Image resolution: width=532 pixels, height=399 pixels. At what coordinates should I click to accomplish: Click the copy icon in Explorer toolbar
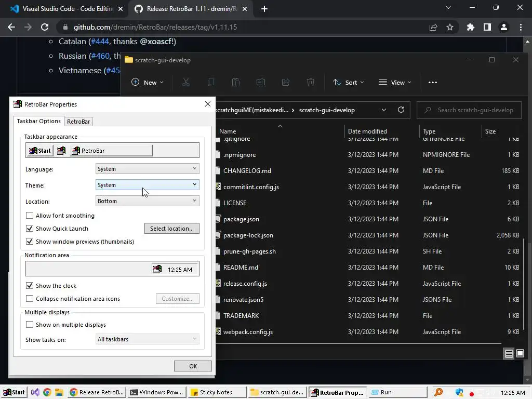coord(211,82)
